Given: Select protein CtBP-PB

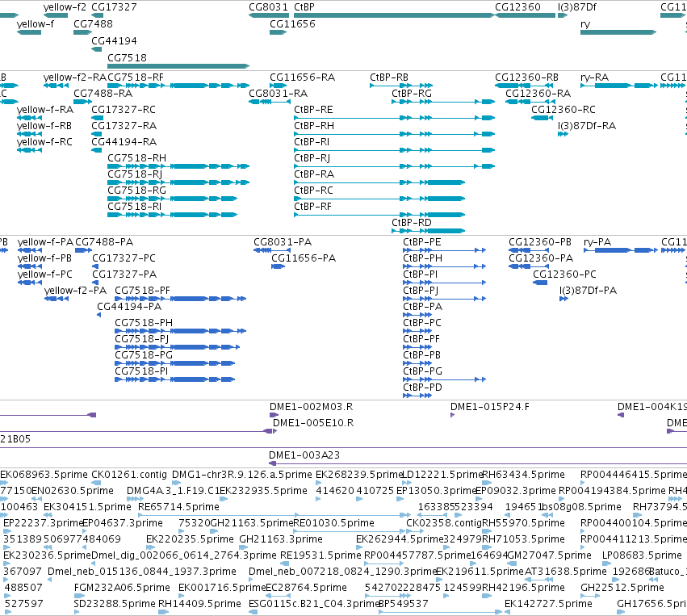Looking at the screenshot, I should click(x=421, y=355).
